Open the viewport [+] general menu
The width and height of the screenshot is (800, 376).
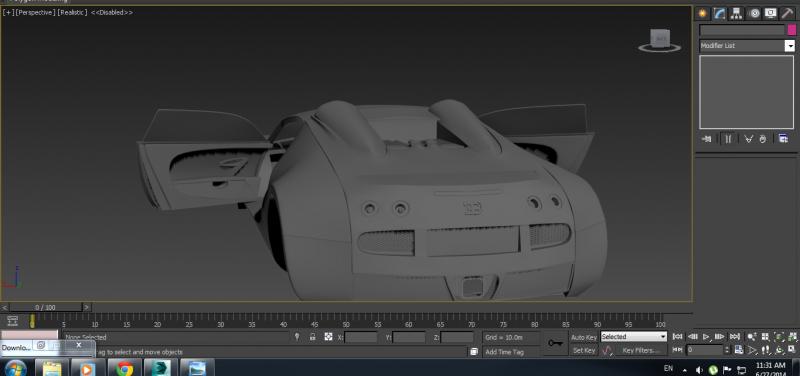coord(9,12)
